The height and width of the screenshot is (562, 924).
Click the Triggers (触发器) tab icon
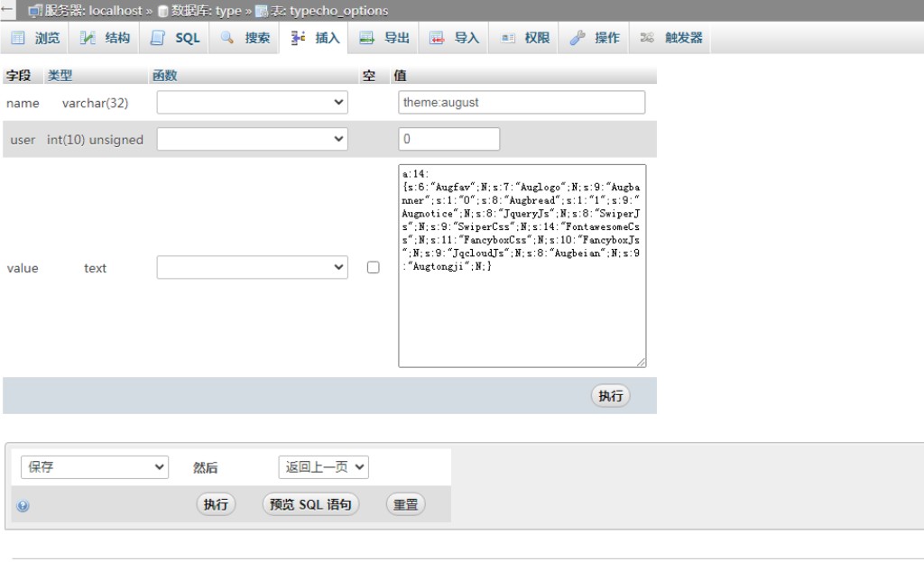[x=647, y=38]
